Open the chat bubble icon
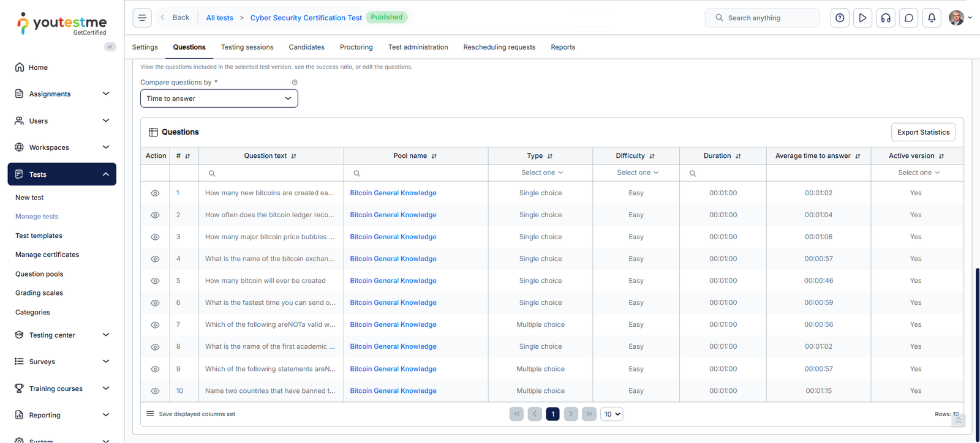The height and width of the screenshot is (443, 980). point(909,18)
